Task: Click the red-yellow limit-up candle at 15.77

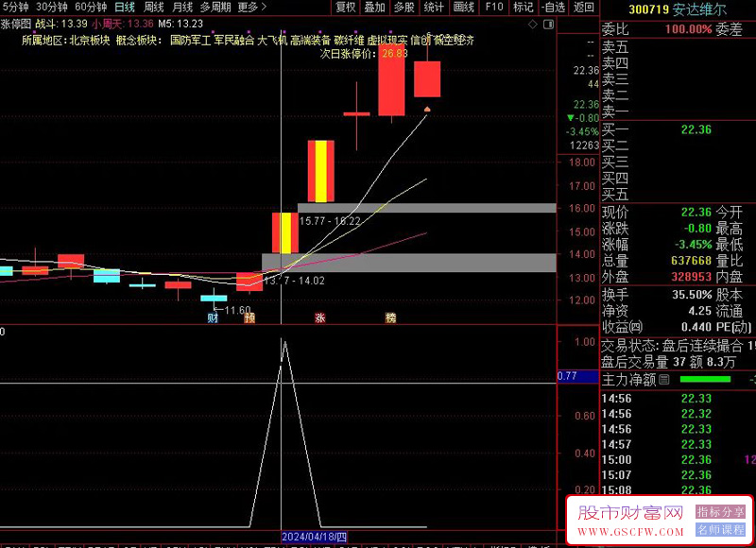Action: click(285, 232)
